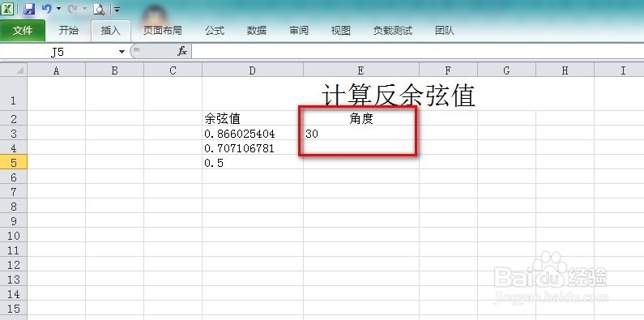
Task: Select all cells with corner button
Action: [x=14, y=70]
